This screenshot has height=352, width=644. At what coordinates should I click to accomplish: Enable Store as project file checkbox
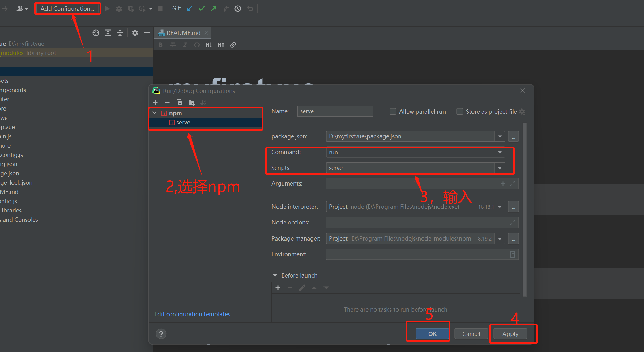460,111
